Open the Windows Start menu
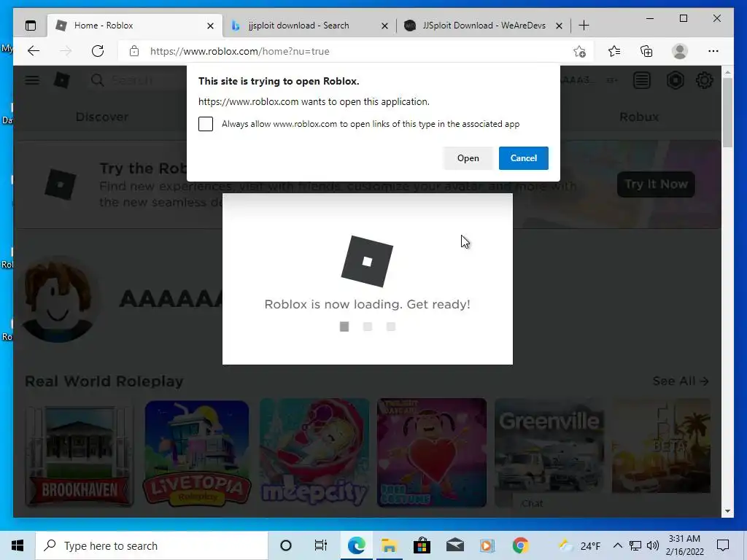Viewport: 747px width, 560px height. (18, 545)
